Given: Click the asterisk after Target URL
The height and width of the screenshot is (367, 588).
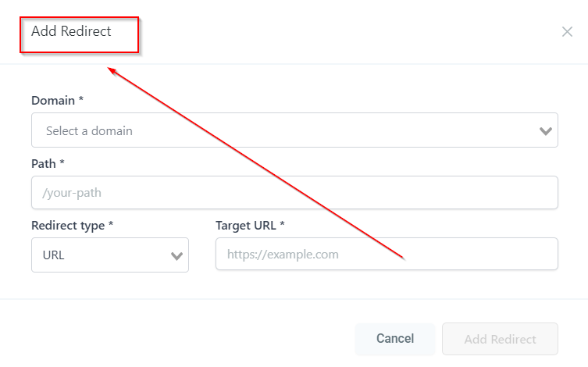Looking at the screenshot, I should pyautogui.click(x=283, y=225).
